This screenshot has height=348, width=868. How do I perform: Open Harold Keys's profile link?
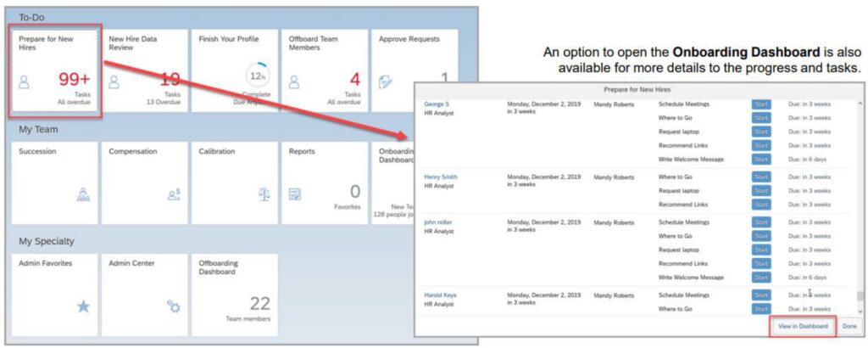click(440, 295)
